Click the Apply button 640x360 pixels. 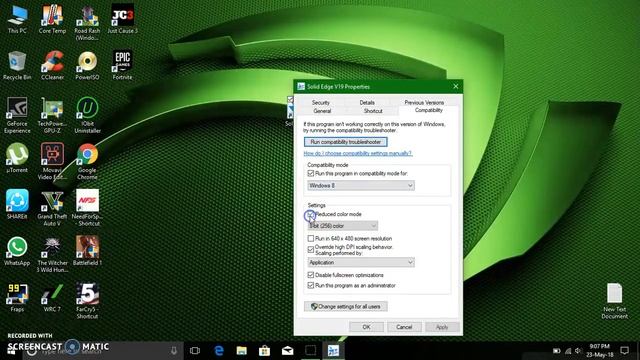point(442,327)
